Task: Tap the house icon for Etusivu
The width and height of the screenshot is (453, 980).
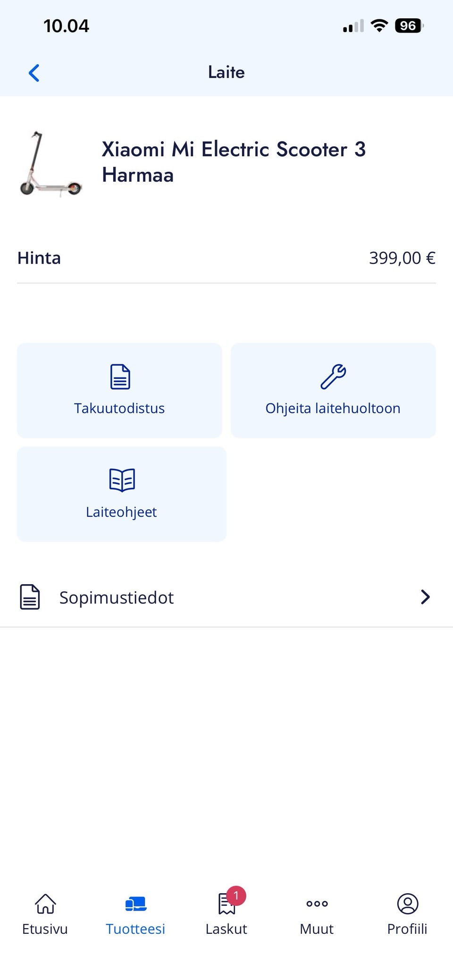Action: coord(45,904)
